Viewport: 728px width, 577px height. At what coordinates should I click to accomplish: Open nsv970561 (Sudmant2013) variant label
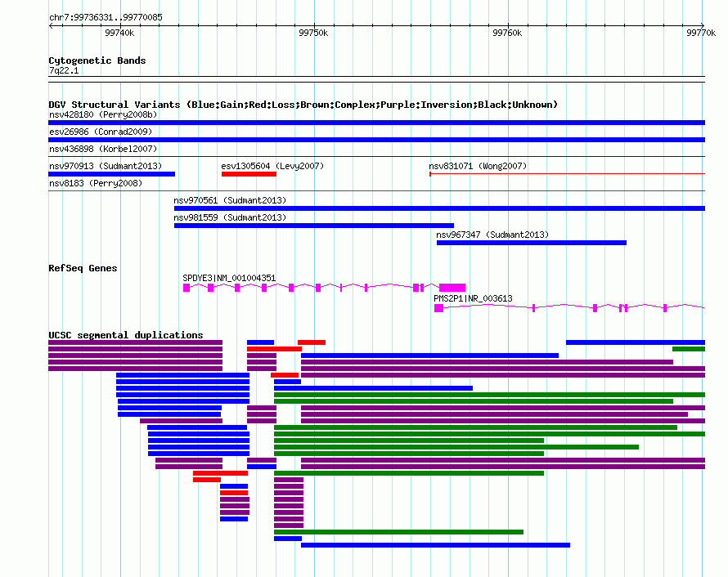coord(230,200)
